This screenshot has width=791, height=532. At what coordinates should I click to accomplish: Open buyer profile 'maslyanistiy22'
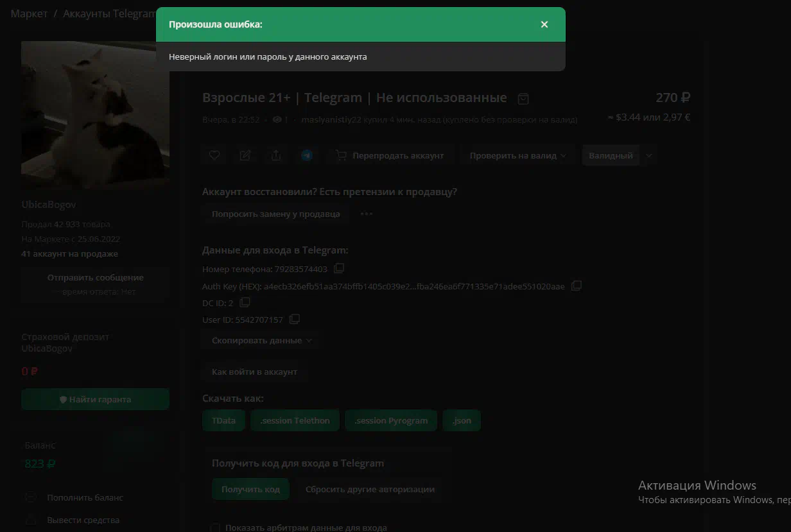coord(331,119)
